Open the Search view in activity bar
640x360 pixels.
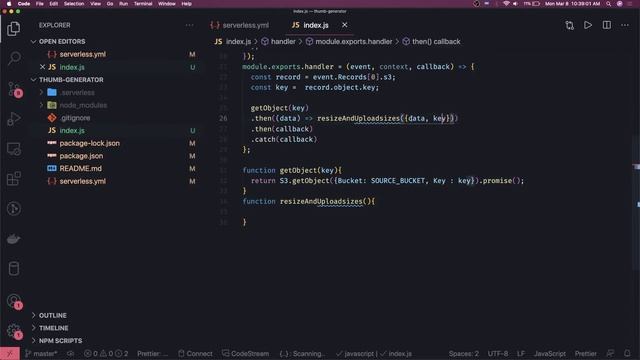click(x=14, y=58)
